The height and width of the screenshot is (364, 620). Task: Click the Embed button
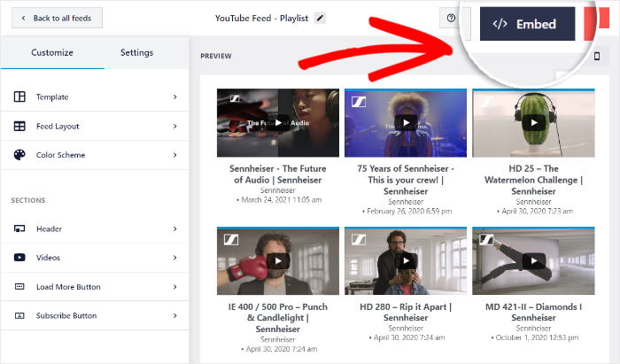pos(527,24)
